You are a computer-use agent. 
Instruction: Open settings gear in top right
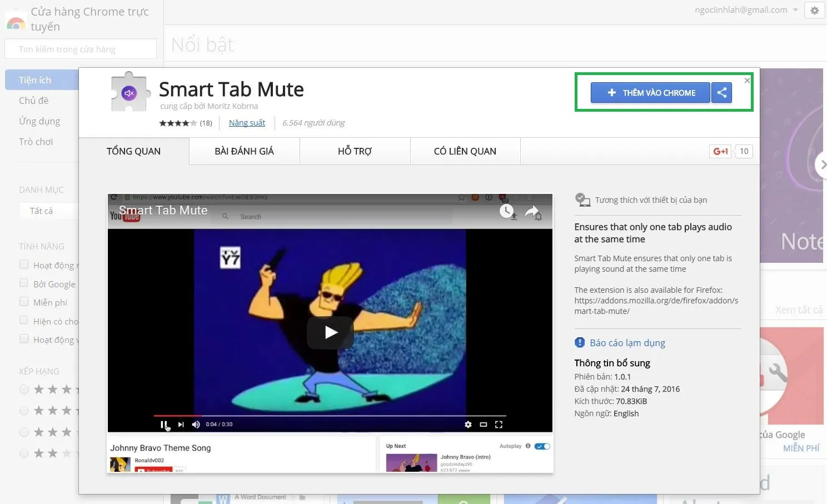point(814,10)
